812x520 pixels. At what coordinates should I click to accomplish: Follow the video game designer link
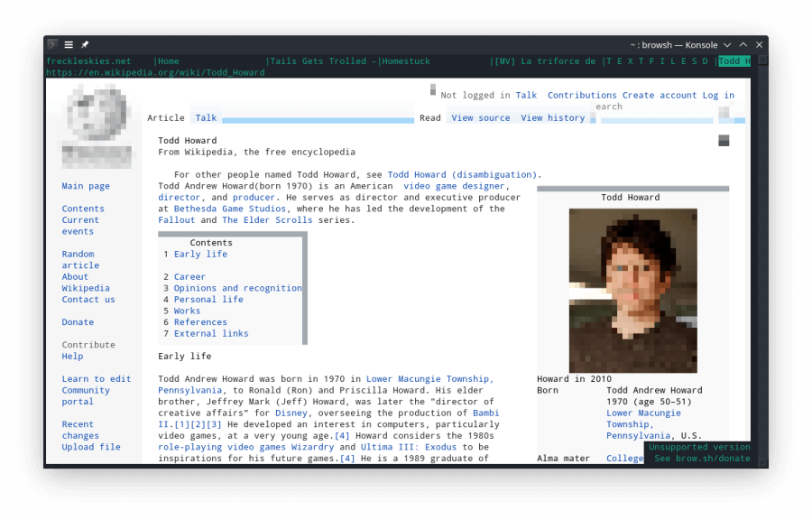[x=454, y=186]
